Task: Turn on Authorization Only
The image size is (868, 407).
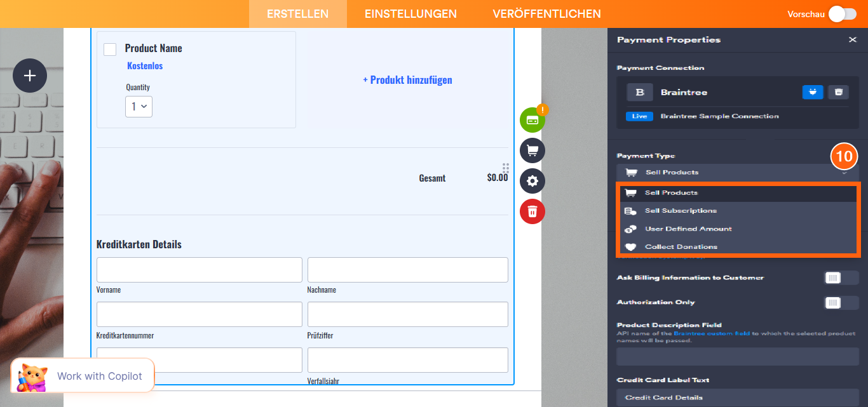Action: (841, 302)
